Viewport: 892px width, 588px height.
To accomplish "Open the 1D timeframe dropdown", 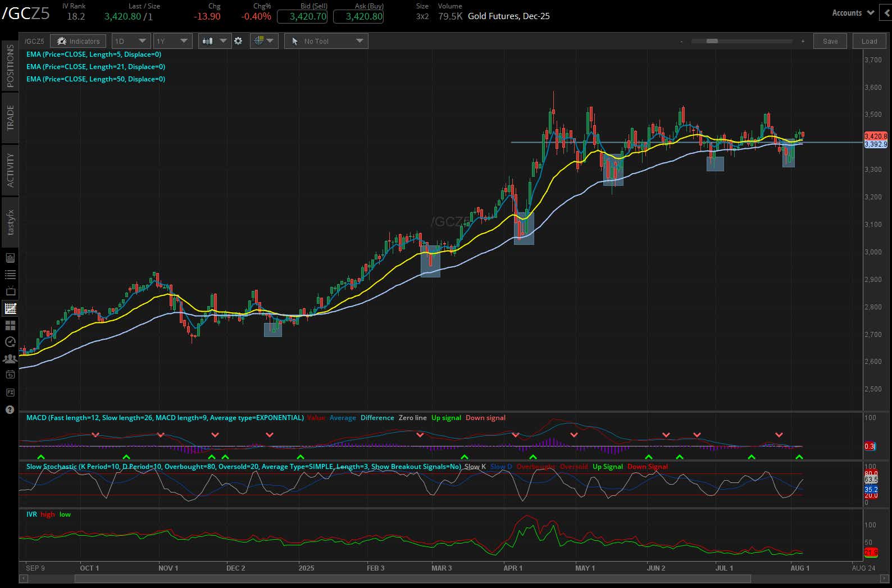I will pos(130,41).
